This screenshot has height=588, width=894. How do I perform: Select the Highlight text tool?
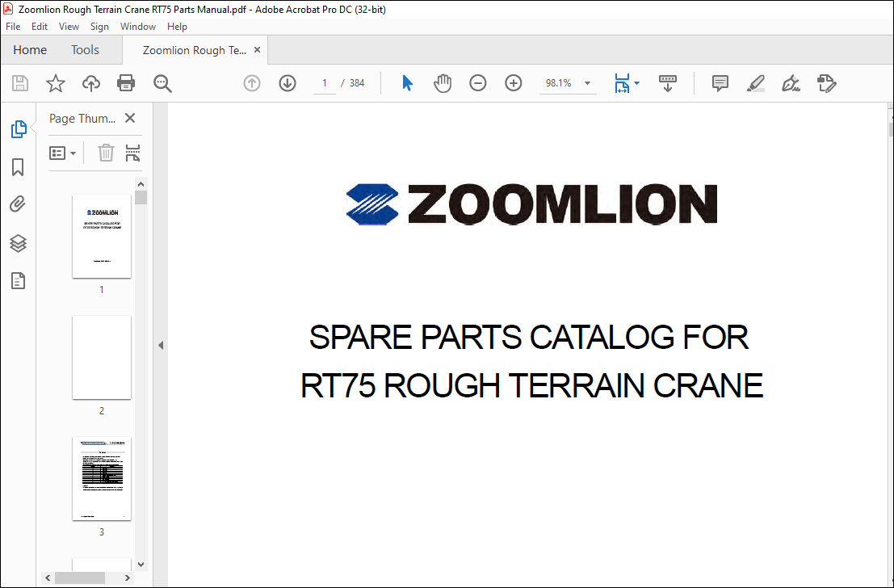click(x=755, y=83)
